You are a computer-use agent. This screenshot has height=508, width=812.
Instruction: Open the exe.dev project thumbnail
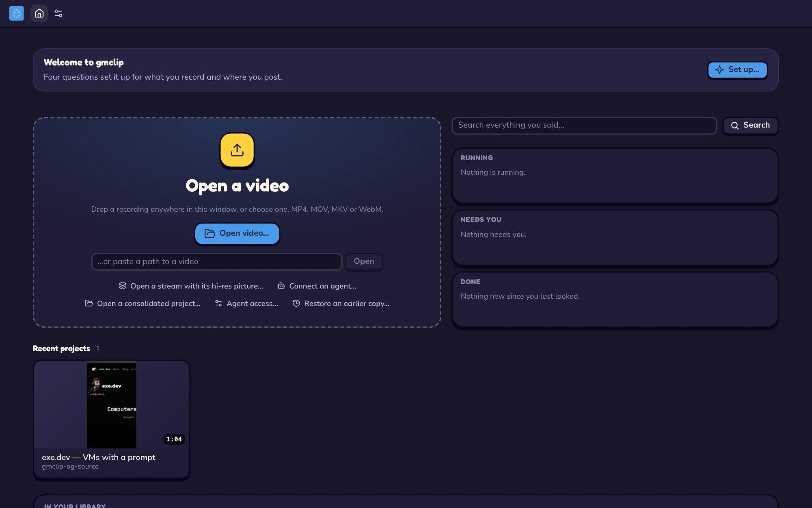point(112,405)
